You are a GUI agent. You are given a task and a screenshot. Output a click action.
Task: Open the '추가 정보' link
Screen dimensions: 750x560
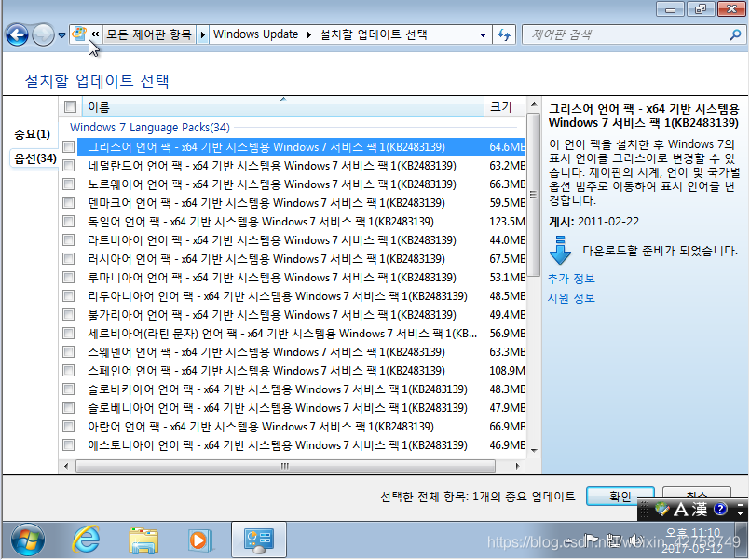571,279
